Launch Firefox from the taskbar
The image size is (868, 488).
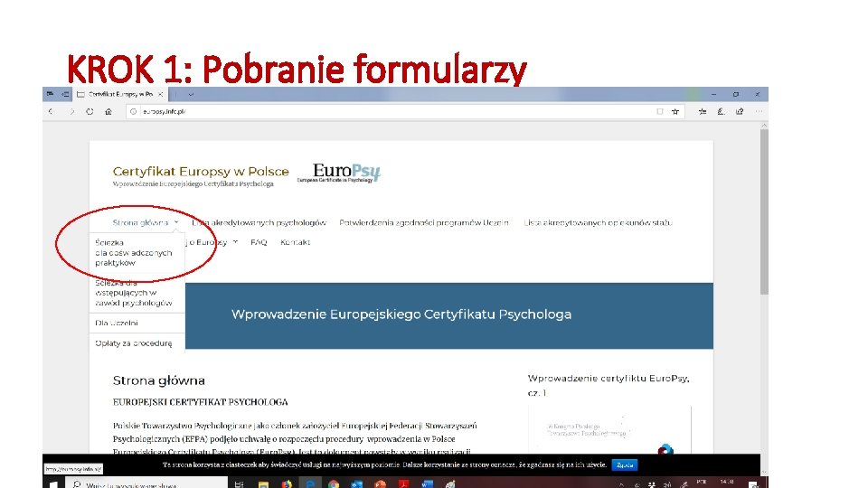pos(287,484)
